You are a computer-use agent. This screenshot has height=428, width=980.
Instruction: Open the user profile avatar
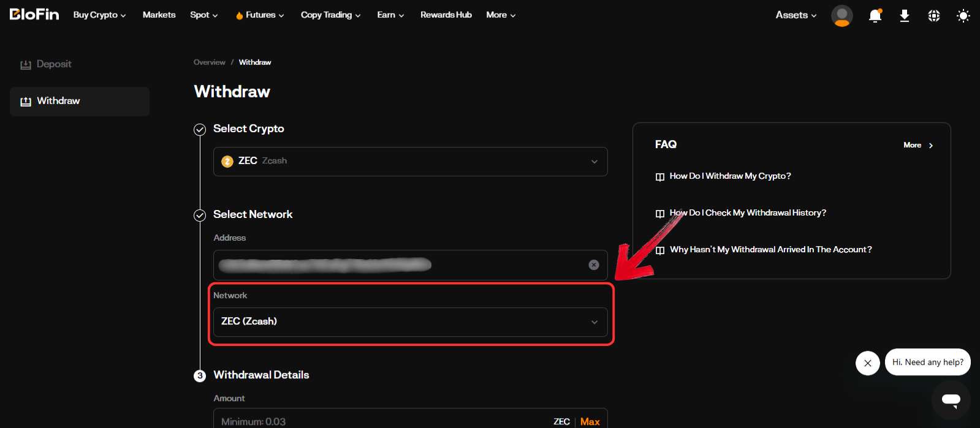point(841,15)
